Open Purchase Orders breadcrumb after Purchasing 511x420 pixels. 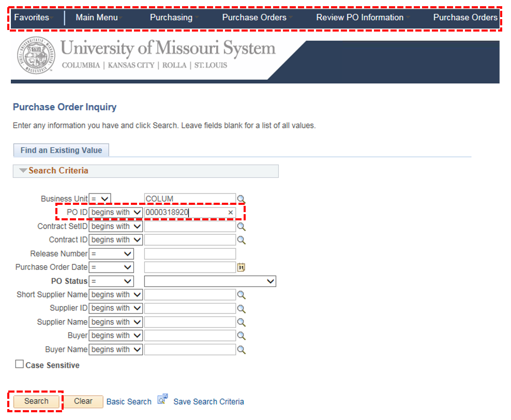(257, 17)
